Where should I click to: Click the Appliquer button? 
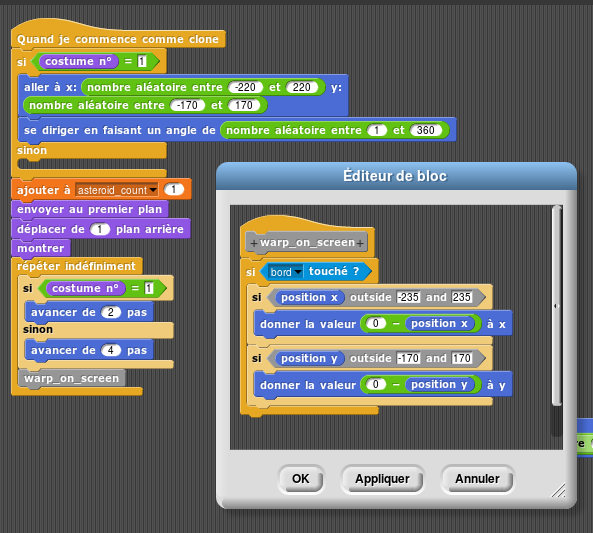tap(382, 479)
